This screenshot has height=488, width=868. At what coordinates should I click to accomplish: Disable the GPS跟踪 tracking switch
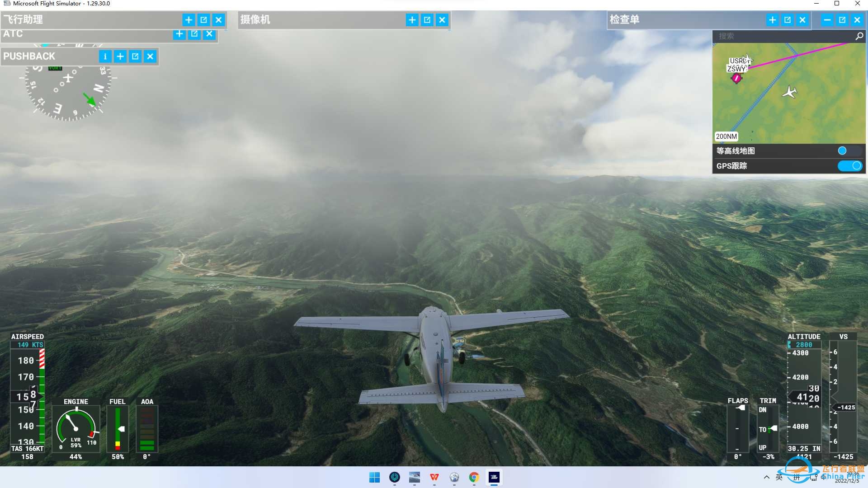click(x=849, y=166)
